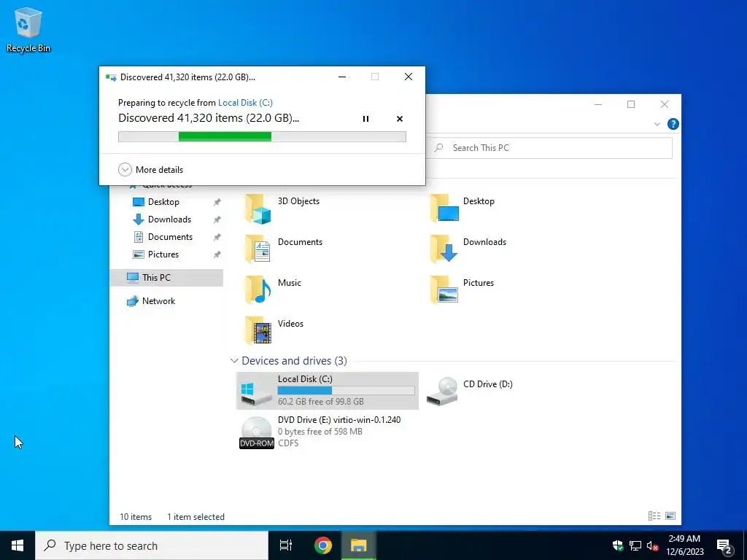Screen dimensions: 747x560
Task: Click the green recycle progress bar
Action: (262, 136)
